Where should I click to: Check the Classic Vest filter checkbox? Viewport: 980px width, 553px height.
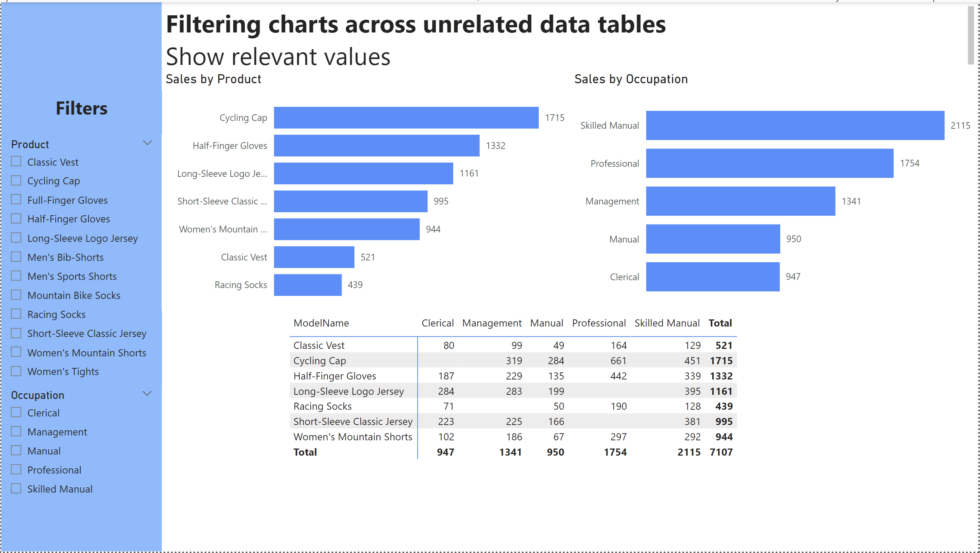[16, 162]
